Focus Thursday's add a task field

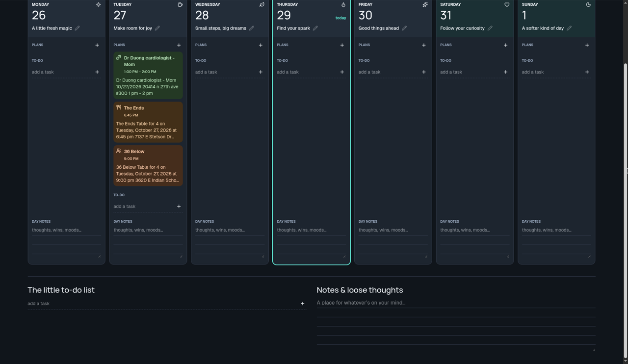click(x=307, y=72)
